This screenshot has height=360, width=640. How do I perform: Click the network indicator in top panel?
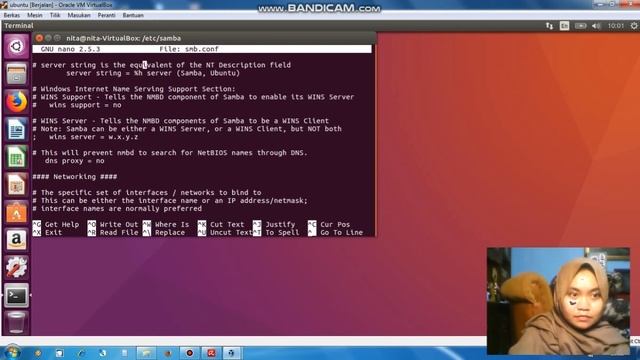549,26
